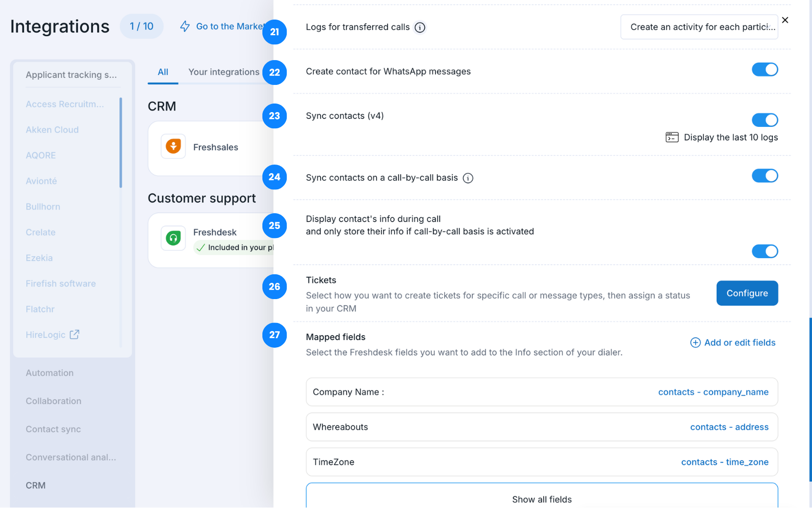Click the Freshsales orange logo icon
Screen dimensions: 812x508
173,146
